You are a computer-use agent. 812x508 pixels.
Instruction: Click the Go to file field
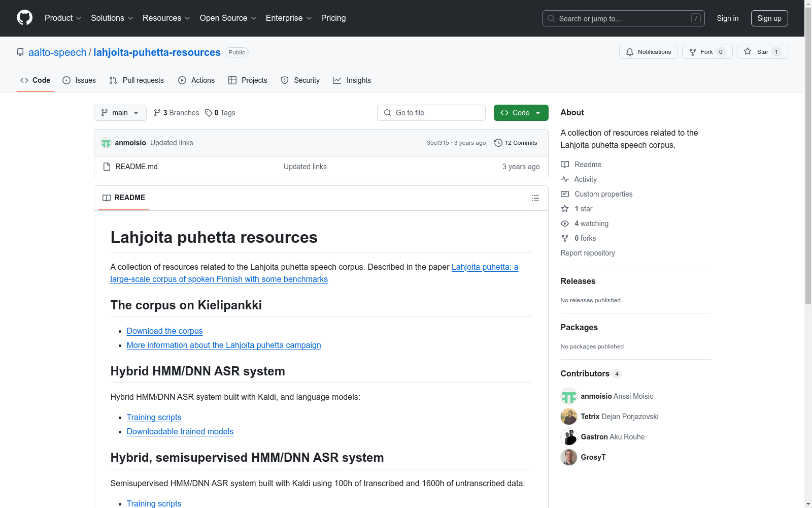[431, 113]
